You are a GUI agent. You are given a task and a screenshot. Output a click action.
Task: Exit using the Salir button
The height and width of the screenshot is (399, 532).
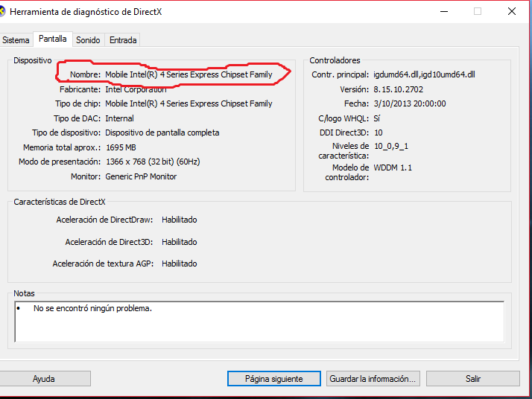point(473,378)
